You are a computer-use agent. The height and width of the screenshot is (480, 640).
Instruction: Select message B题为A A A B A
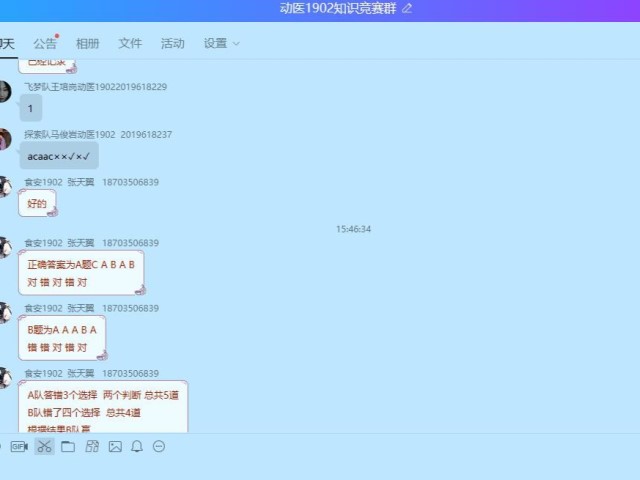pos(62,338)
